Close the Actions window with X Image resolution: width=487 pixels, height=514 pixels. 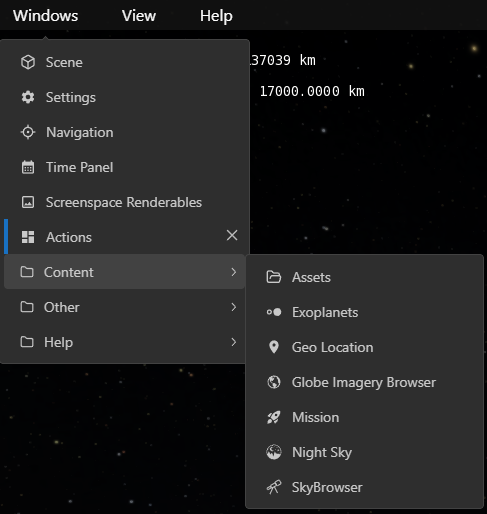click(x=232, y=235)
